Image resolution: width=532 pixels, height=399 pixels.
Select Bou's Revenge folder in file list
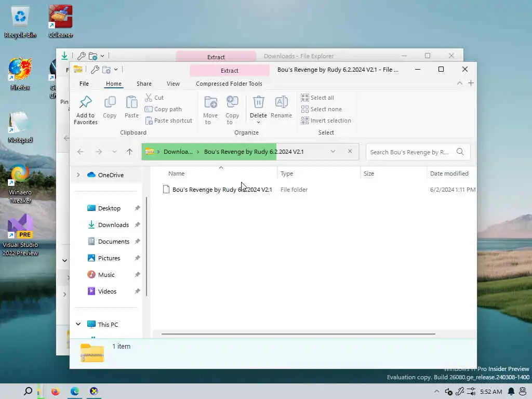click(222, 190)
